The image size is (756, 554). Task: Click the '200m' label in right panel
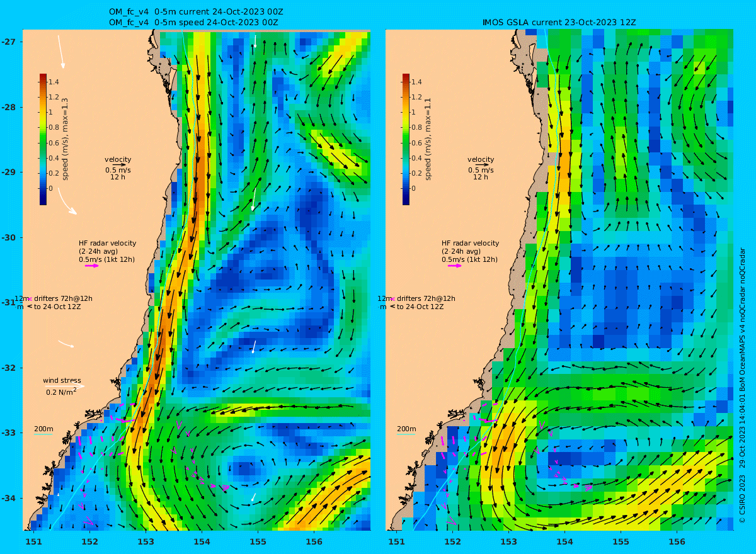tap(406, 429)
